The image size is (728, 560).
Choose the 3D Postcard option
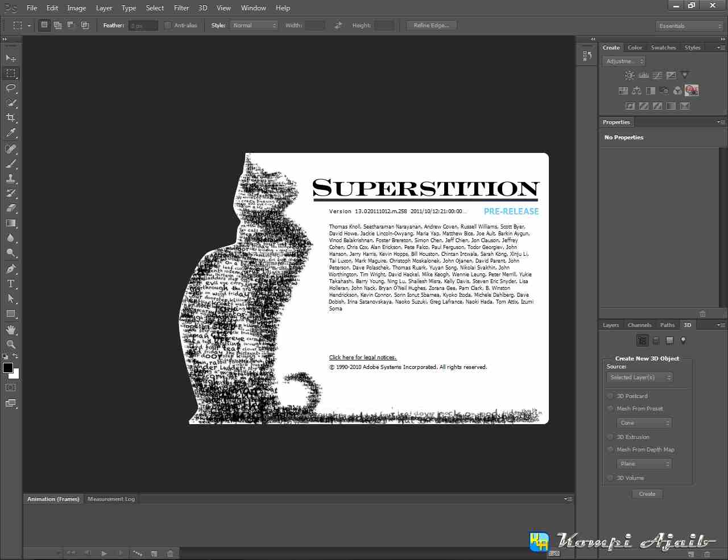click(610, 396)
